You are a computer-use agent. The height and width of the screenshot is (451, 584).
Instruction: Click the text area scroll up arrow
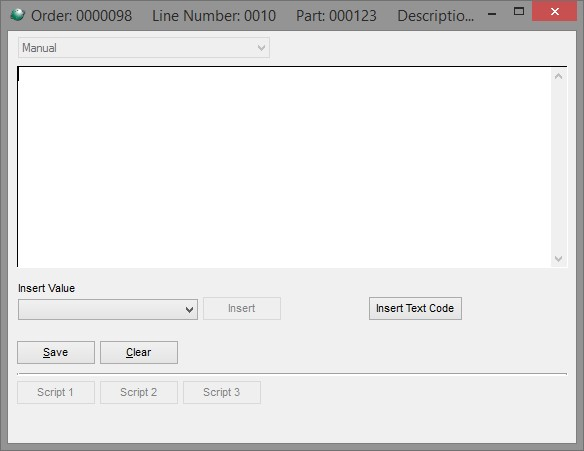pyautogui.click(x=558, y=76)
